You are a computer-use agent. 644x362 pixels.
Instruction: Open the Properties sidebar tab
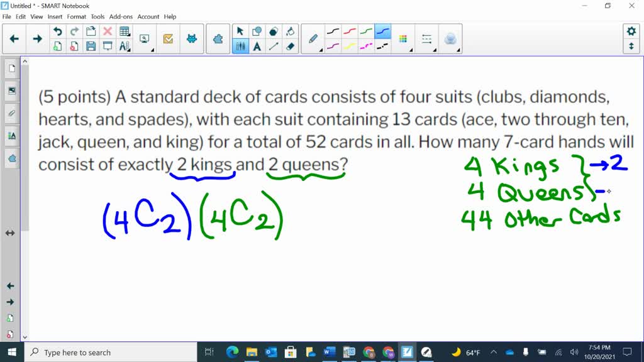(x=11, y=136)
